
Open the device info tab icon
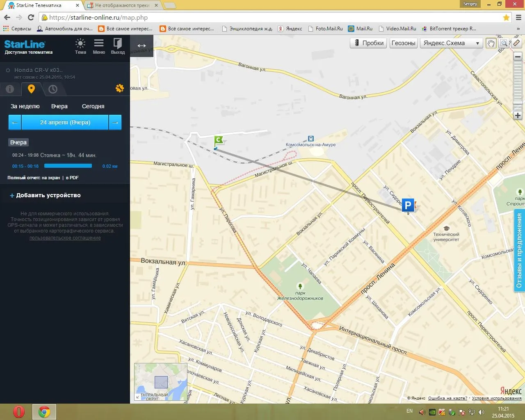coord(10,89)
